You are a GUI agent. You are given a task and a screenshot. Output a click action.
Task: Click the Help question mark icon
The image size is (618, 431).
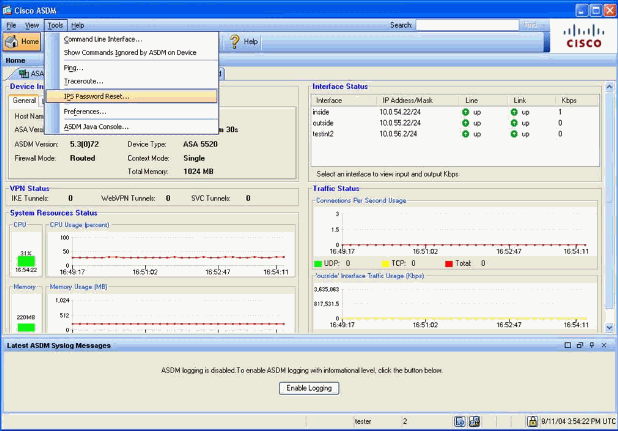[x=235, y=42]
